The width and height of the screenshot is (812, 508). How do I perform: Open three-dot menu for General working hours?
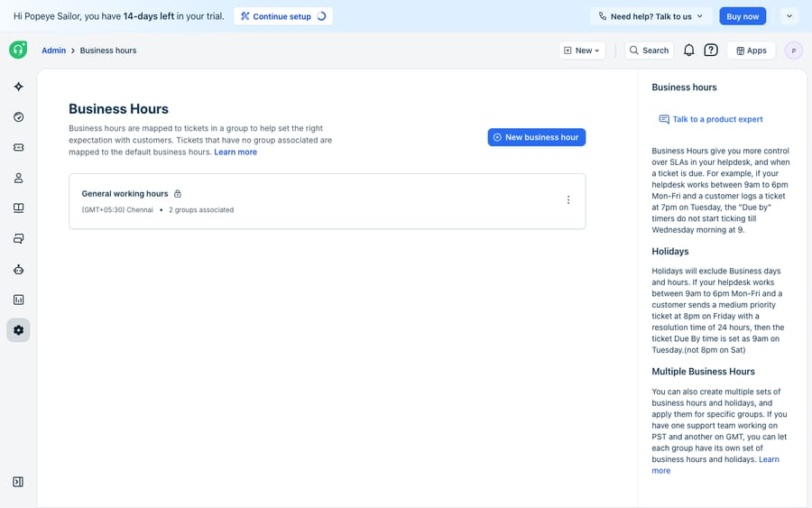tap(568, 200)
